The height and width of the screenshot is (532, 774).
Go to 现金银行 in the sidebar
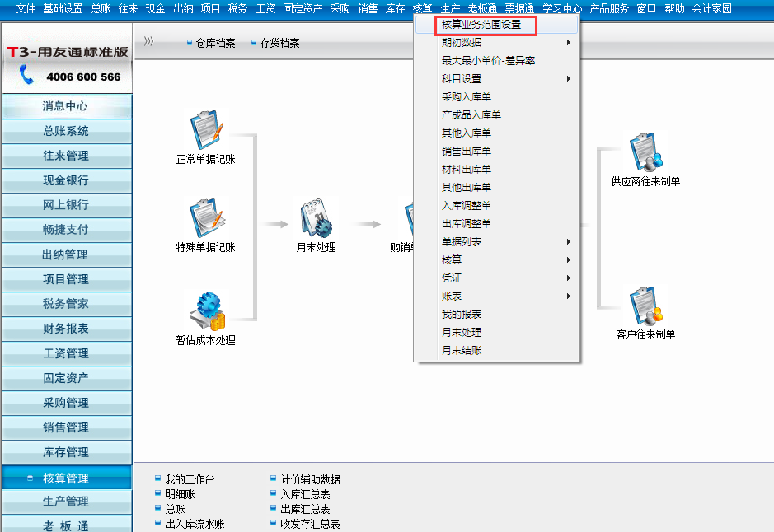tap(67, 180)
